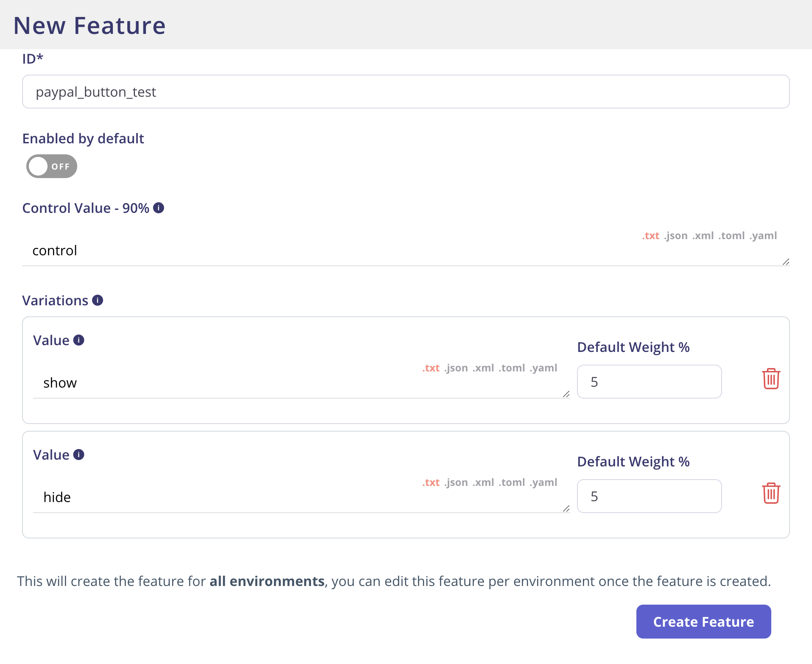
Task: Select .txt format for the show variation
Action: [430, 368]
